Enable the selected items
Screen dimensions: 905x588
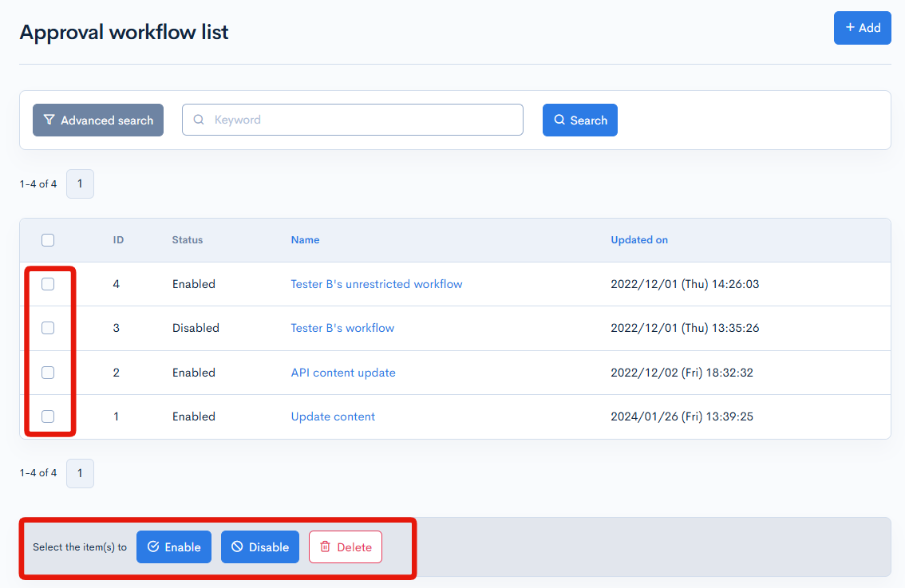[x=174, y=547]
